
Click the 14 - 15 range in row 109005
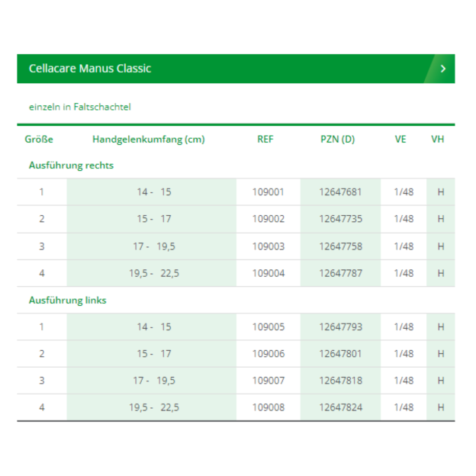point(154,327)
